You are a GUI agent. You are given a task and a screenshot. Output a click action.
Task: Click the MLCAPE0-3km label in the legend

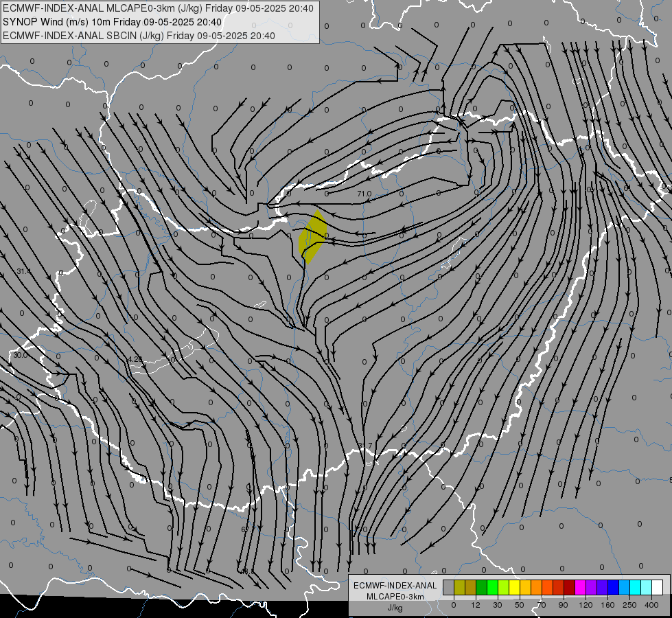coord(395,597)
